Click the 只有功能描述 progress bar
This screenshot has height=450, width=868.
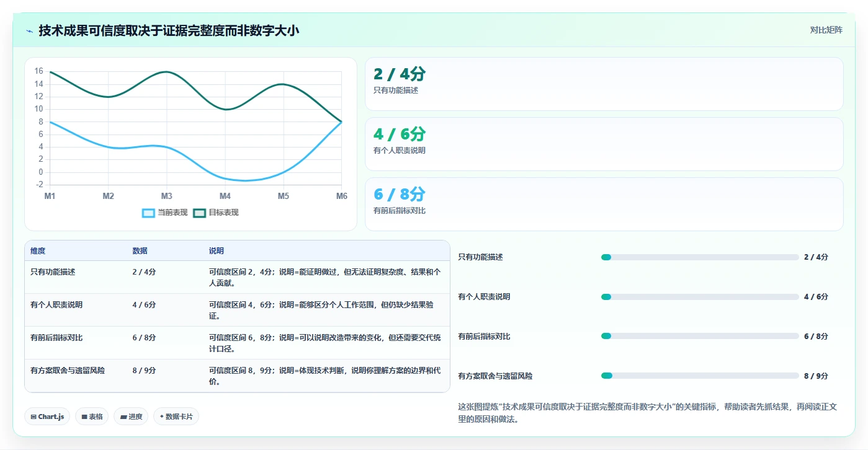click(700, 257)
